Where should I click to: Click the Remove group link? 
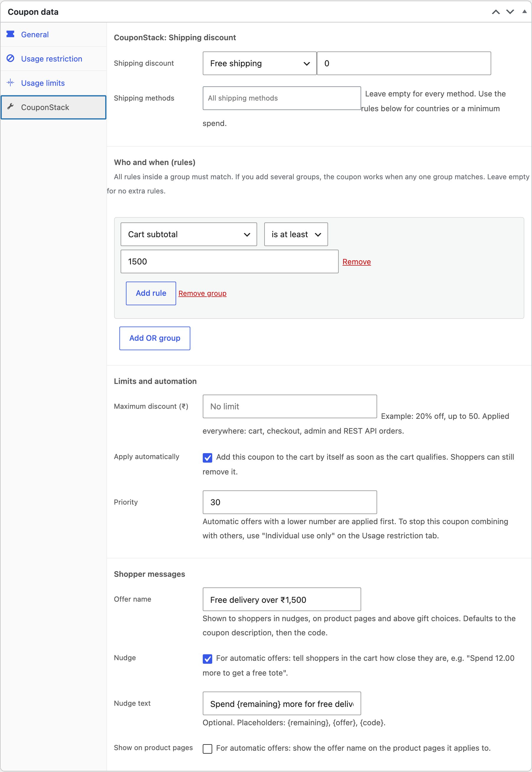202,294
